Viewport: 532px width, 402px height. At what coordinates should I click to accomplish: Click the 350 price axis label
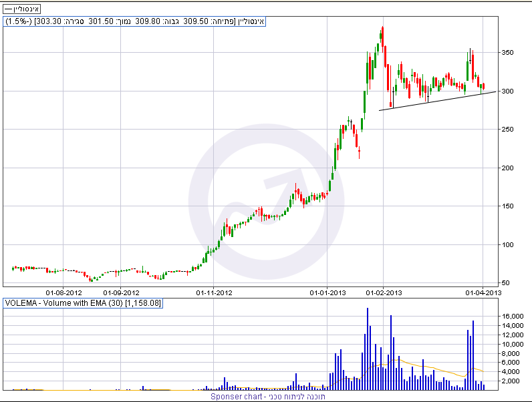coord(507,53)
